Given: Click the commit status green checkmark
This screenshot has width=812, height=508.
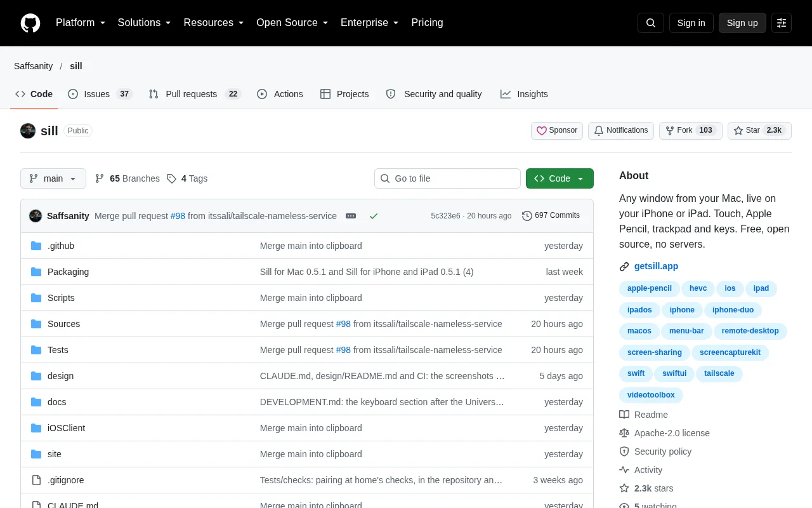Looking at the screenshot, I should pyautogui.click(x=374, y=216).
